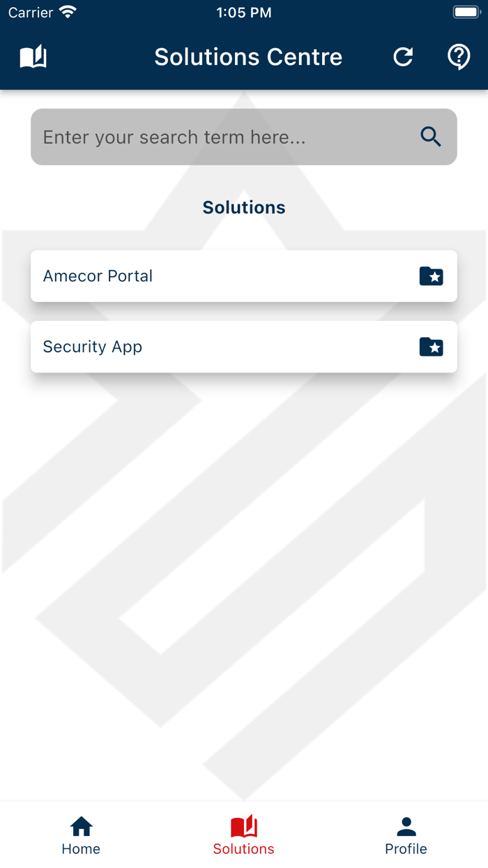This screenshot has height=868, width=488.
Task: Switch to the Home tab
Action: coord(81,834)
